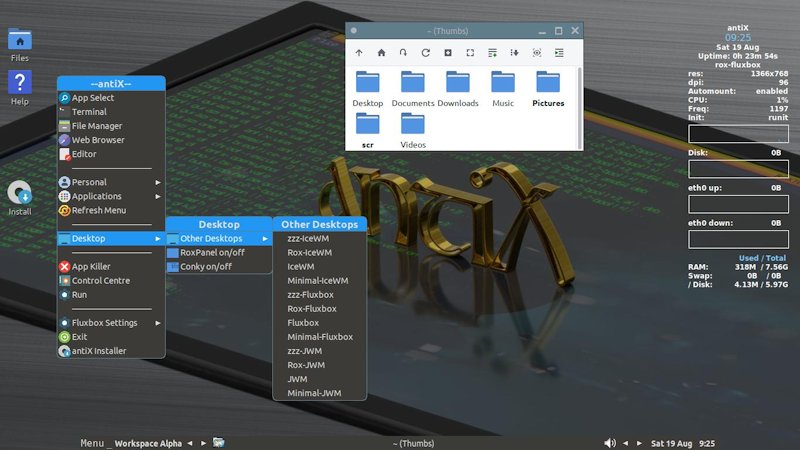
Task: Select JWM in Other Desktops
Action: point(319,379)
